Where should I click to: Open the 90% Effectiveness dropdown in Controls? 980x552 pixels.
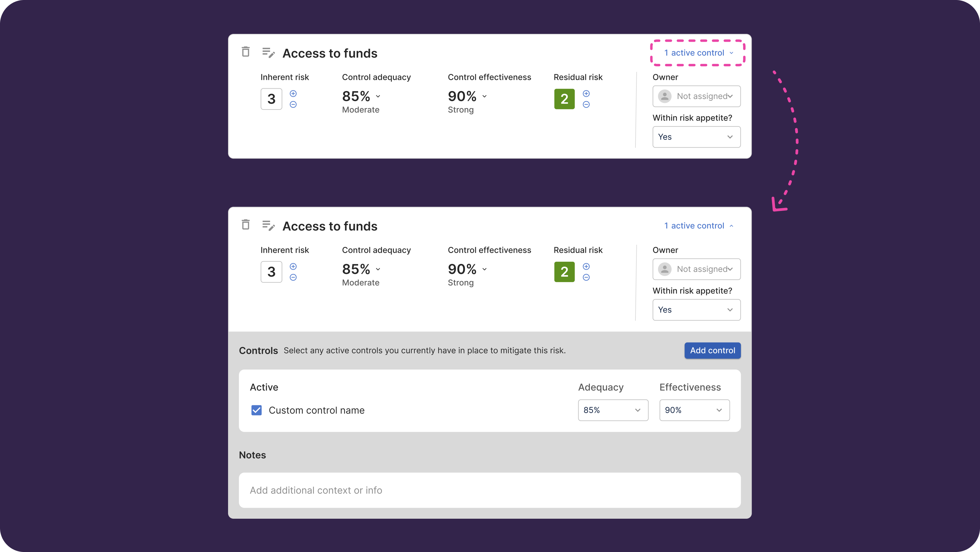pos(694,410)
